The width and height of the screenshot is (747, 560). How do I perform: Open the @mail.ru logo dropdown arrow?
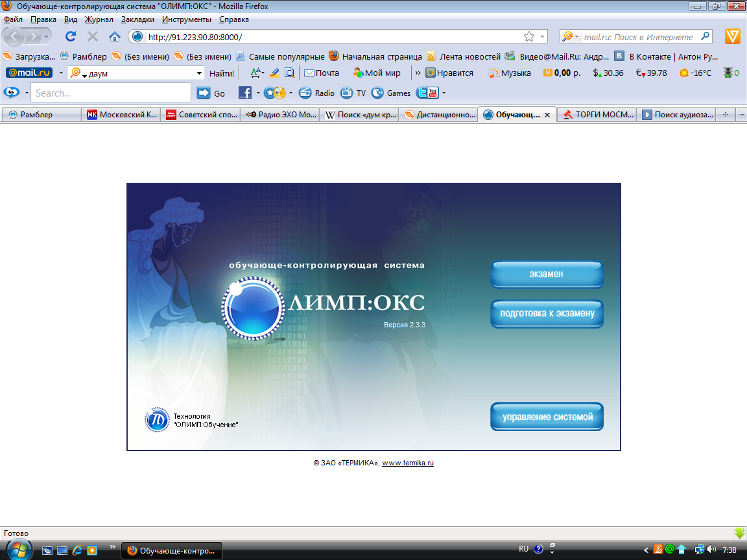(61, 73)
